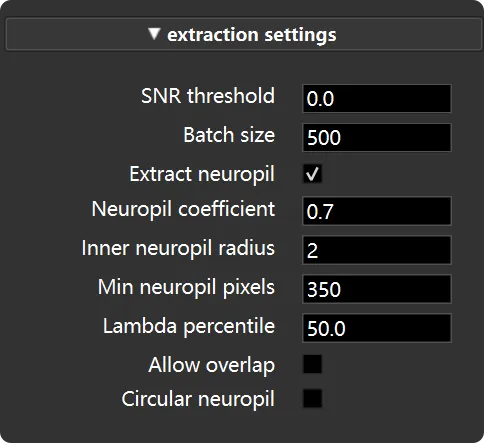
Task: Focus the Inner neuropil radius field
Action: pyautogui.click(x=377, y=250)
